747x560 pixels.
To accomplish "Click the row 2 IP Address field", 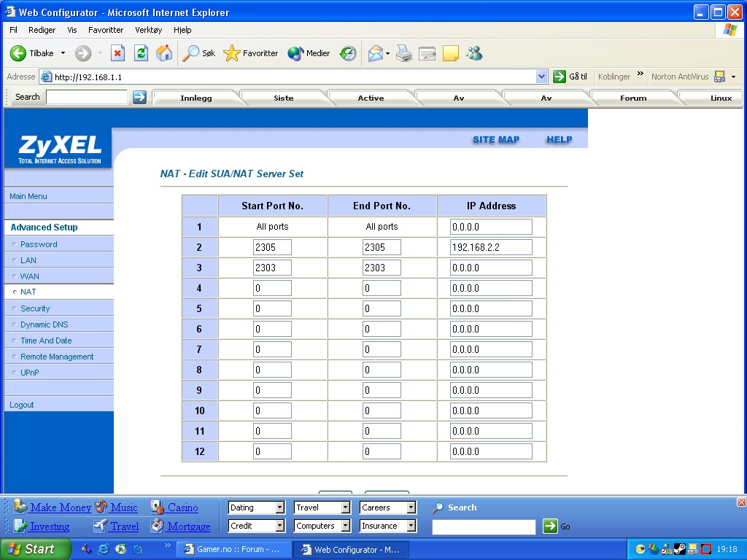I will 491,247.
